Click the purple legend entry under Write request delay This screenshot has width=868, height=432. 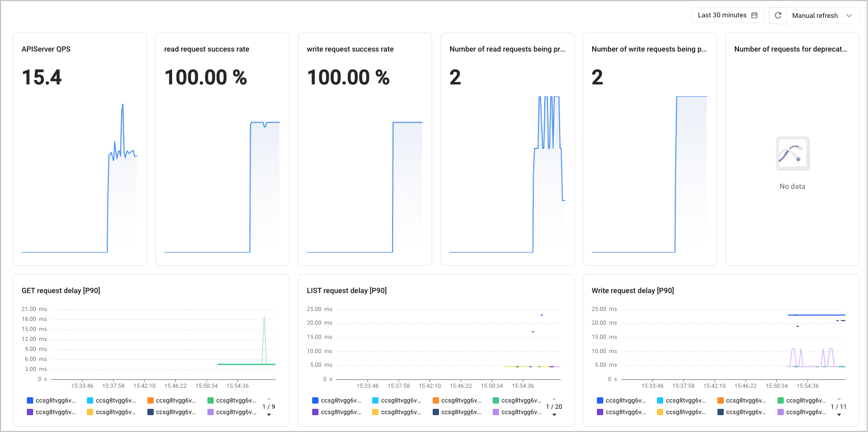coord(622,412)
